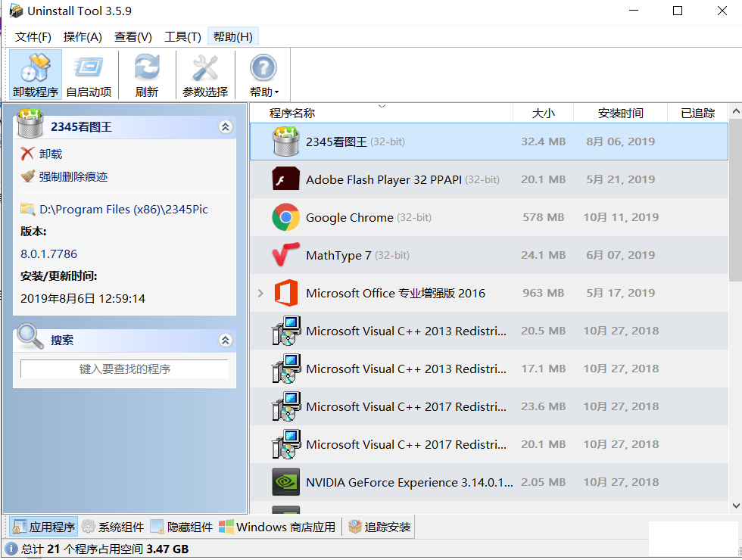
Task: Select the MathType 7 row name
Action: [x=338, y=256]
